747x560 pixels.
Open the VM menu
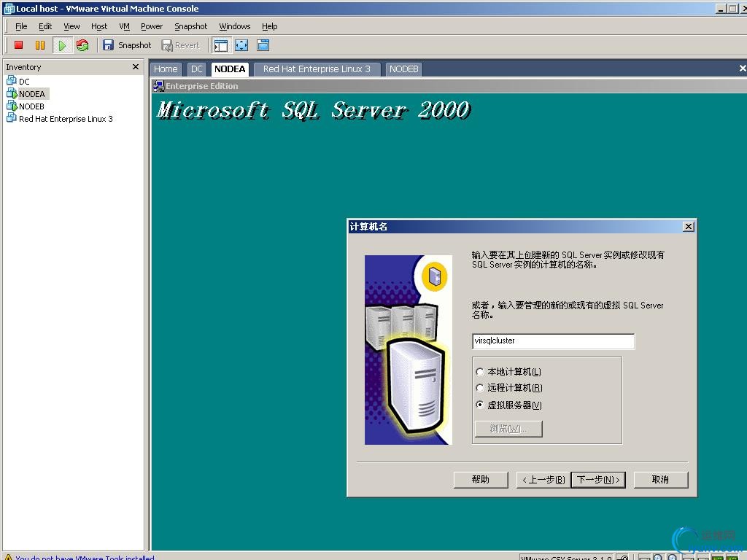124,26
